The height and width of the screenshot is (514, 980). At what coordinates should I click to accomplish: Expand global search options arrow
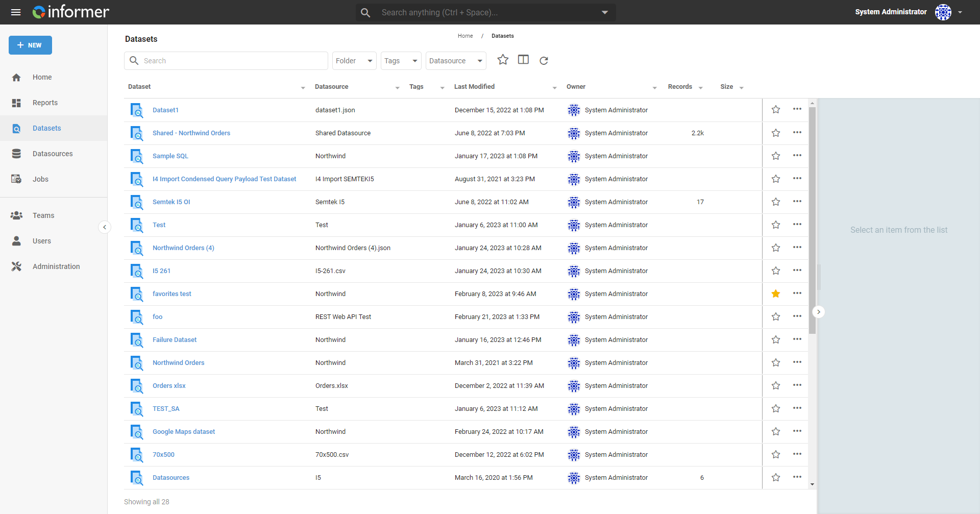pos(605,12)
